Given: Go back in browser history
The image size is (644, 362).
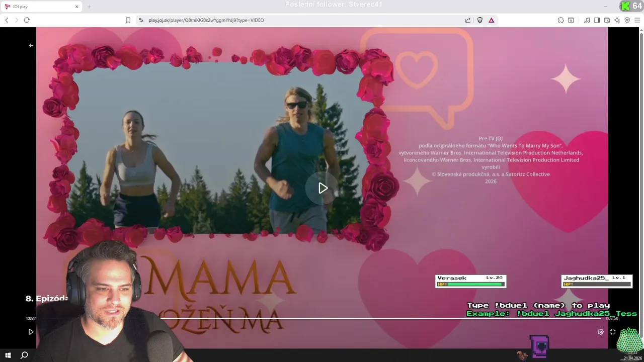Looking at the screenshot, I should tap(7, 20).
